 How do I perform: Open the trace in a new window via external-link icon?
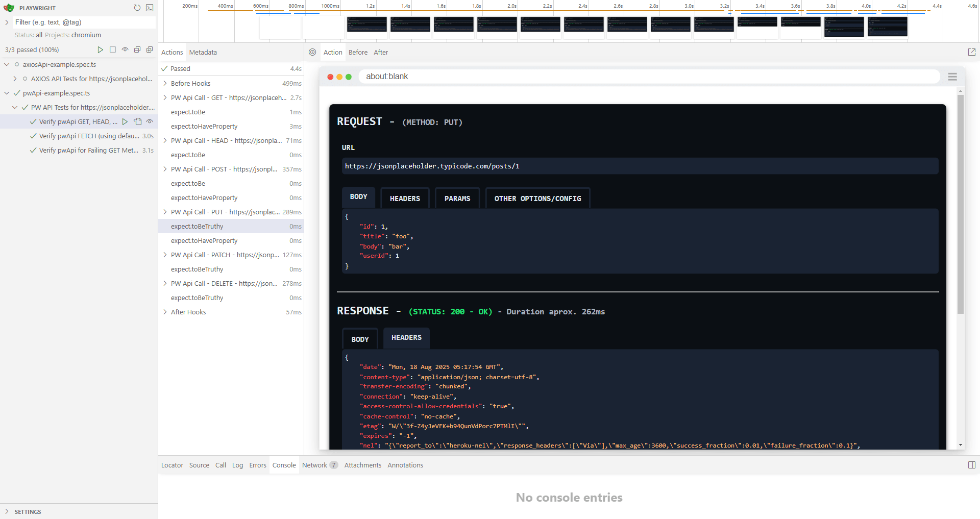(972, 52)
